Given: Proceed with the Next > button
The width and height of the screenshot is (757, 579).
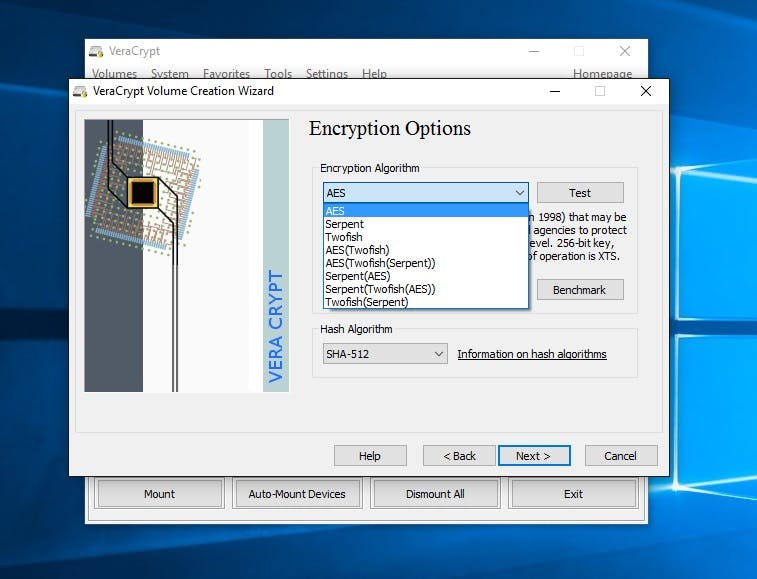Looking at the screenshot, I should (534, 456).
